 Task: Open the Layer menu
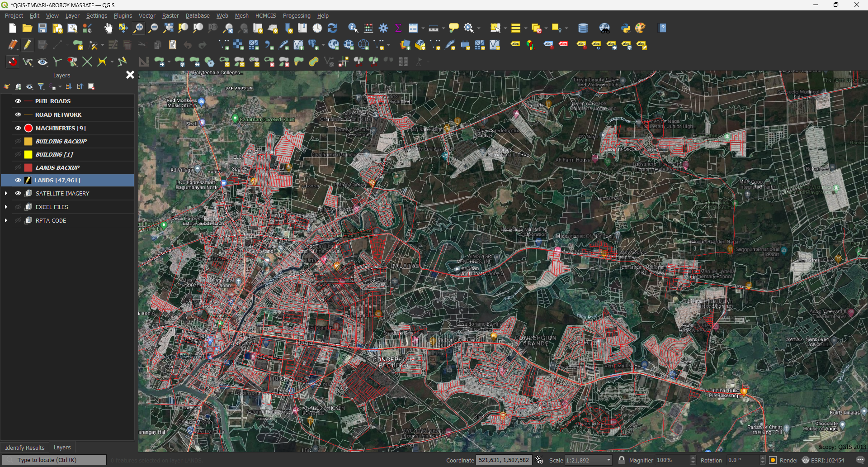click(72, 15)
